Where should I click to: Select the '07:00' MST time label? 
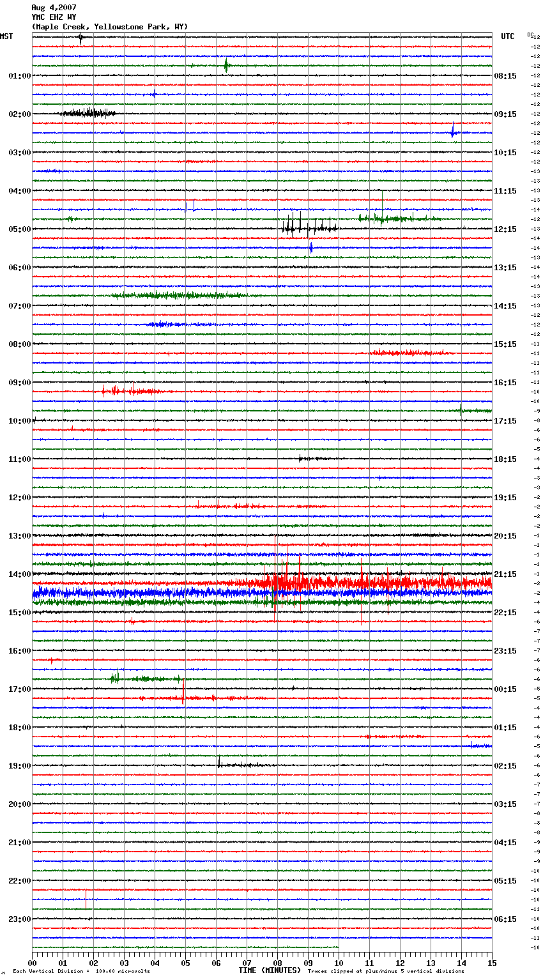[20, 306]
